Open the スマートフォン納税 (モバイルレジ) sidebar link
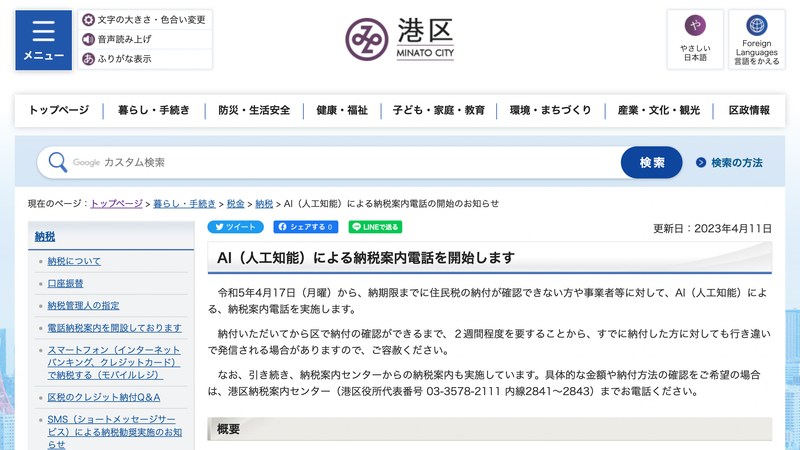This screenshot has width=800, height=450. click(x=114, y=362)
